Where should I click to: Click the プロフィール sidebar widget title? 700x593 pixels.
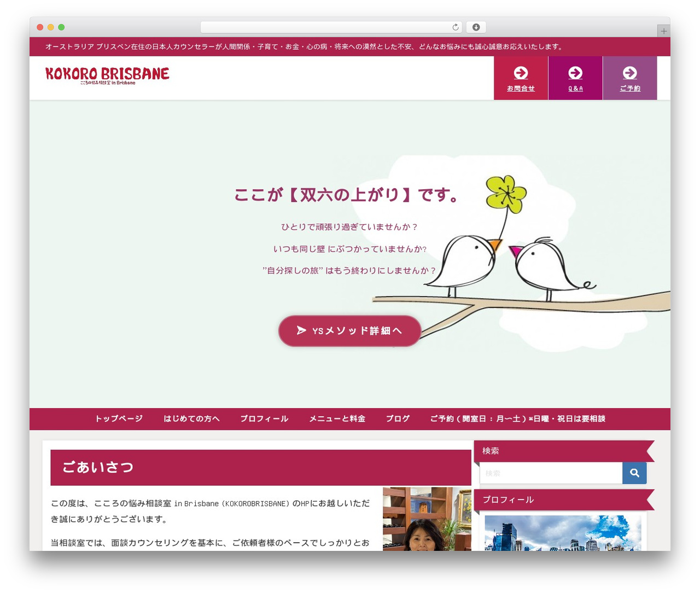(508, 499)
